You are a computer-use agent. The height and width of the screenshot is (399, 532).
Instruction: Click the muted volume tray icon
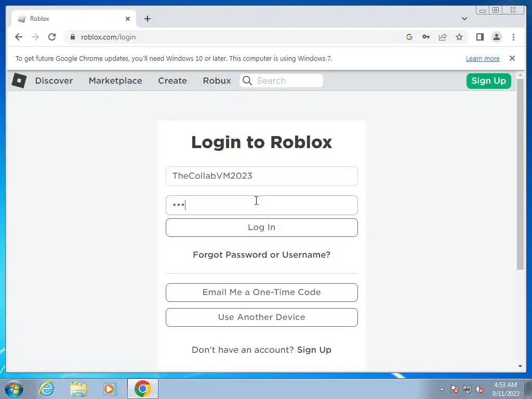pyautogui.click(x=480, y=389)
